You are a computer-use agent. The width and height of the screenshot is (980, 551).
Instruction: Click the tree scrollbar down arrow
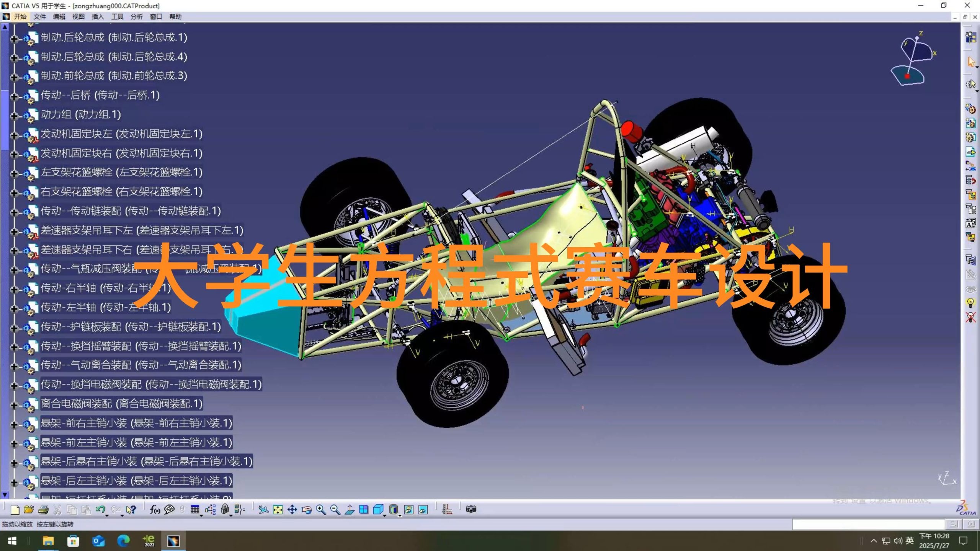click(x=5, y=494)
